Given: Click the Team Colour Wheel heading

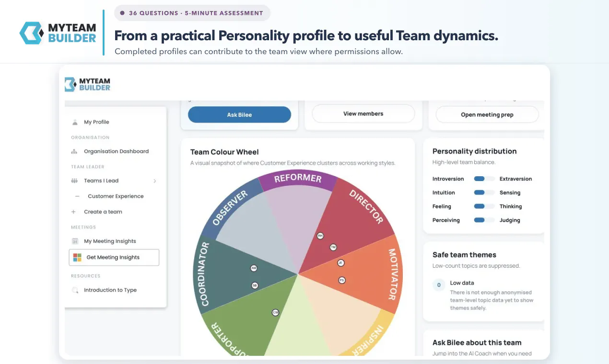Looking at the screenshot, I should [x=224, y=152].
